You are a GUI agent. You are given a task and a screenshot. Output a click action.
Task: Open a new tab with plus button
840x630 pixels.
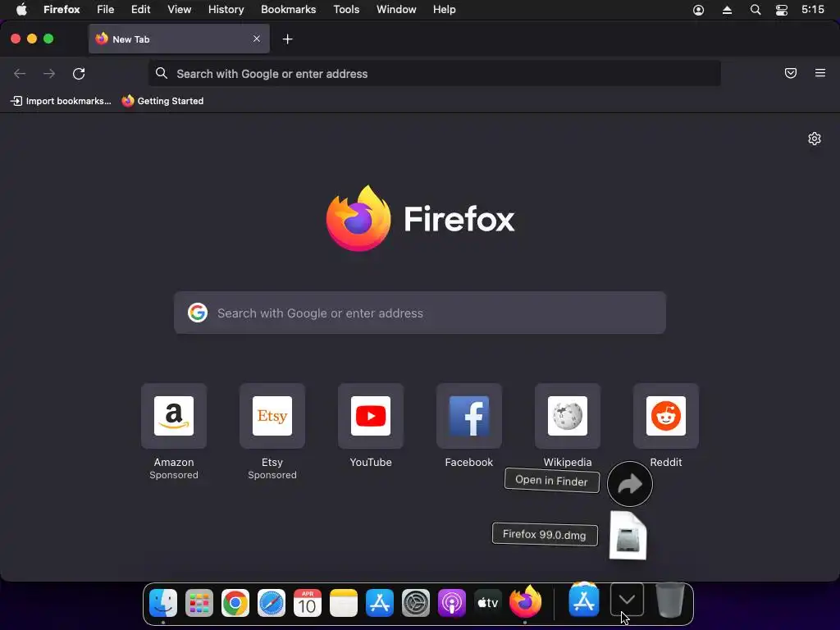coord(288,39)
